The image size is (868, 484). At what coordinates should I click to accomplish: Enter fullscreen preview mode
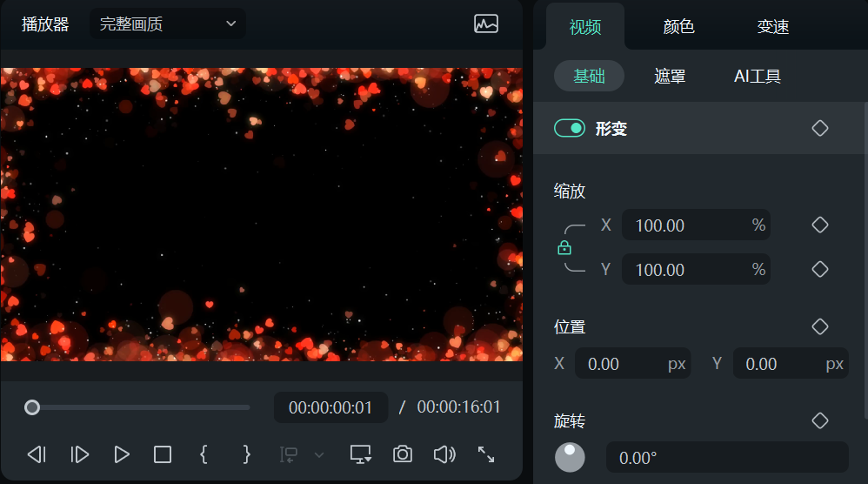pyautogui.click(x=486, y=454)
